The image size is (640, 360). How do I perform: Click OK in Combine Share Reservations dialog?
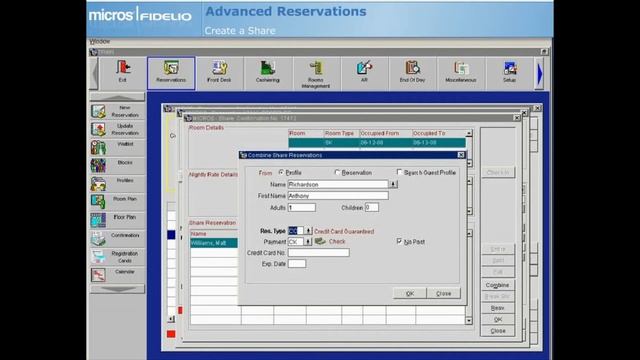[410, 293]
